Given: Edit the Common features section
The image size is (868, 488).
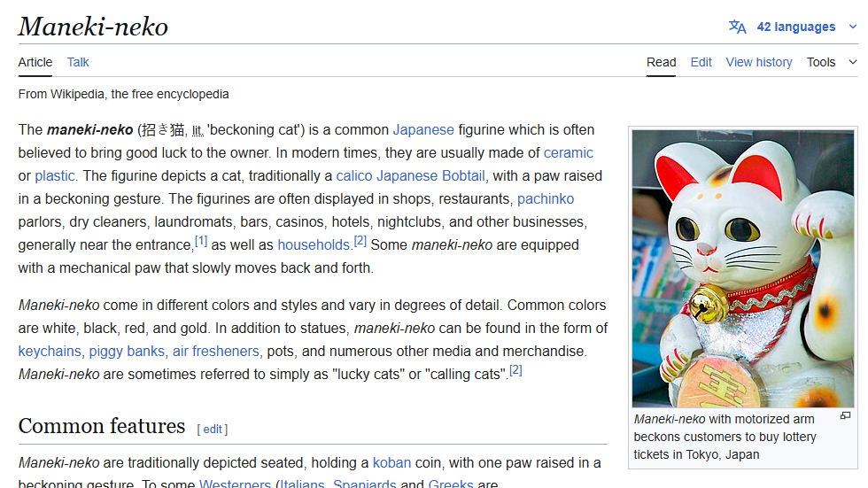Looking at the screenshot, I should pos(212,430).
